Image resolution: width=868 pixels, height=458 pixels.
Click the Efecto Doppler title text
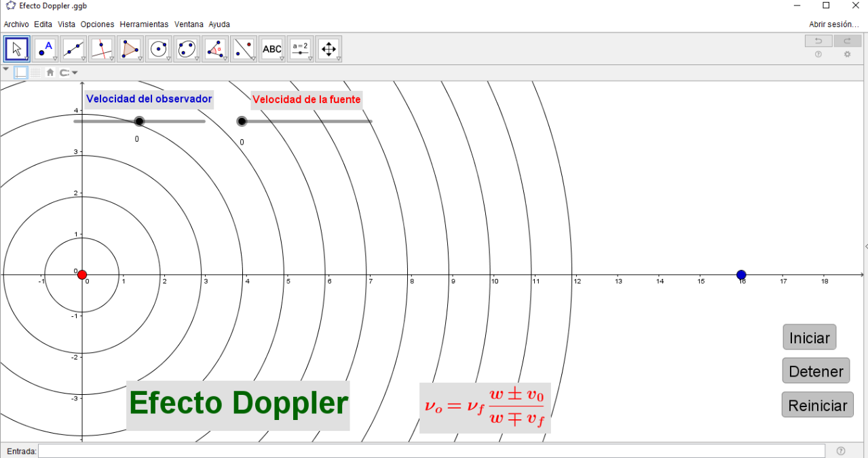click(238, 404)
